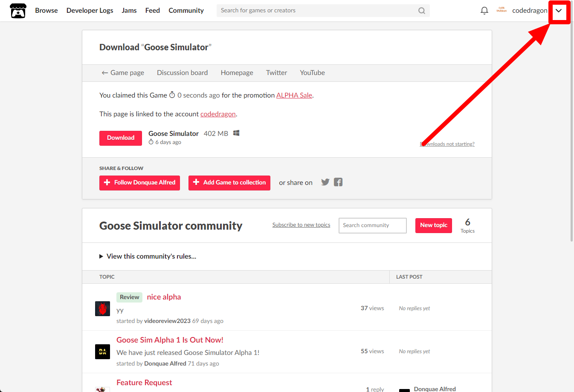Image resolution: width=574 pixels, height=392 pixels.
Task: Open the Browse menu
Action: (x=46, y=10)
